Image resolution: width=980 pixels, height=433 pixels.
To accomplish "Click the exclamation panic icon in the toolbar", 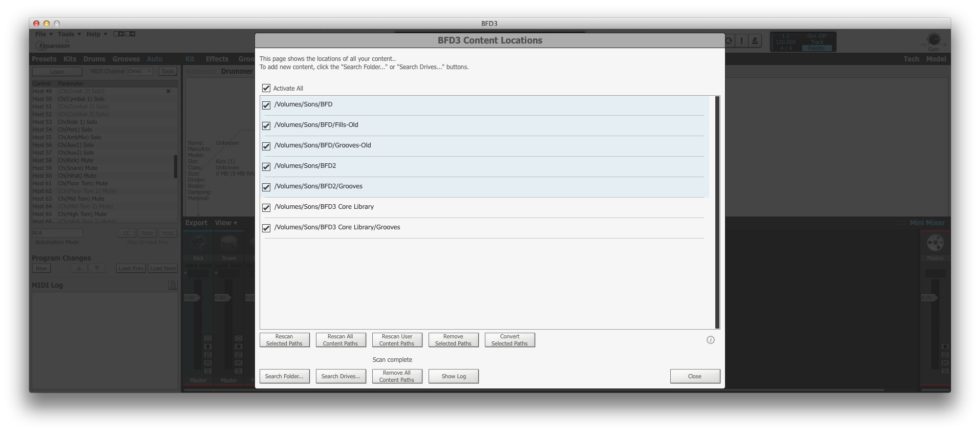I will [741, 41].
